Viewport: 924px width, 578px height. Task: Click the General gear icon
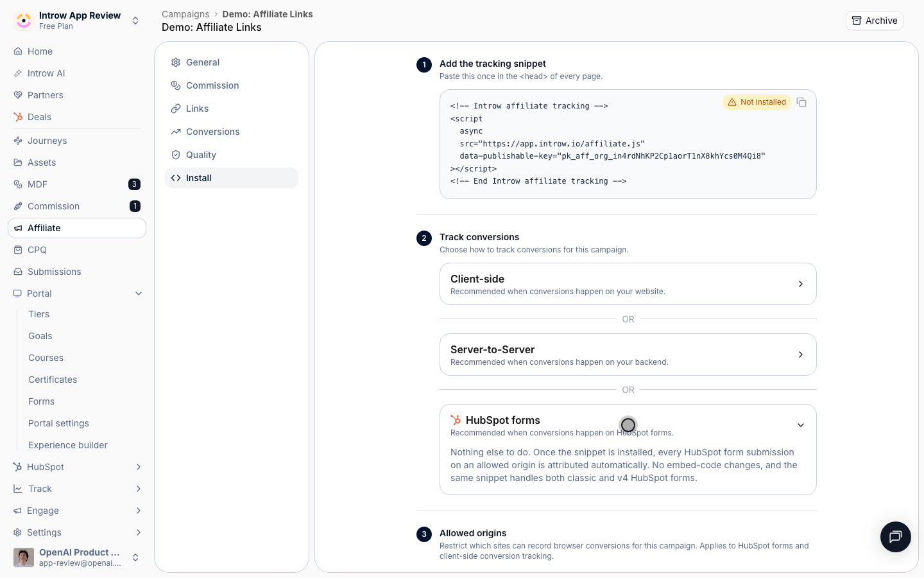(x=176, y=62)
